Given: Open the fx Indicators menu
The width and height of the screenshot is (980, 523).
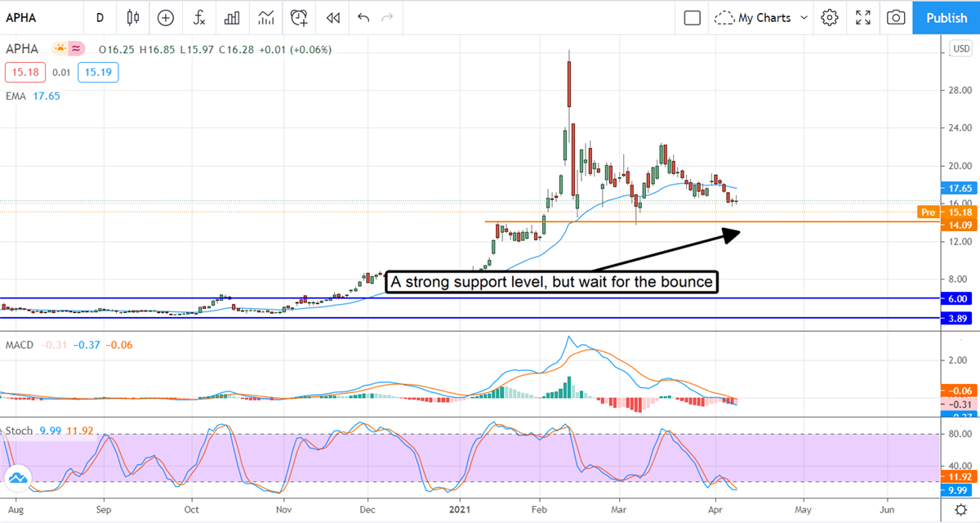Looking at the screenshot, I should [198, 17].
